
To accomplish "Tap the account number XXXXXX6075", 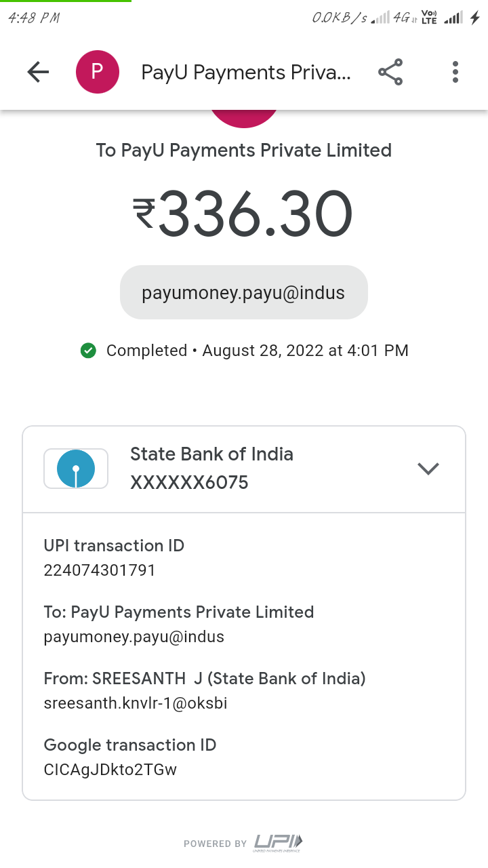I will tap(189, 483).
